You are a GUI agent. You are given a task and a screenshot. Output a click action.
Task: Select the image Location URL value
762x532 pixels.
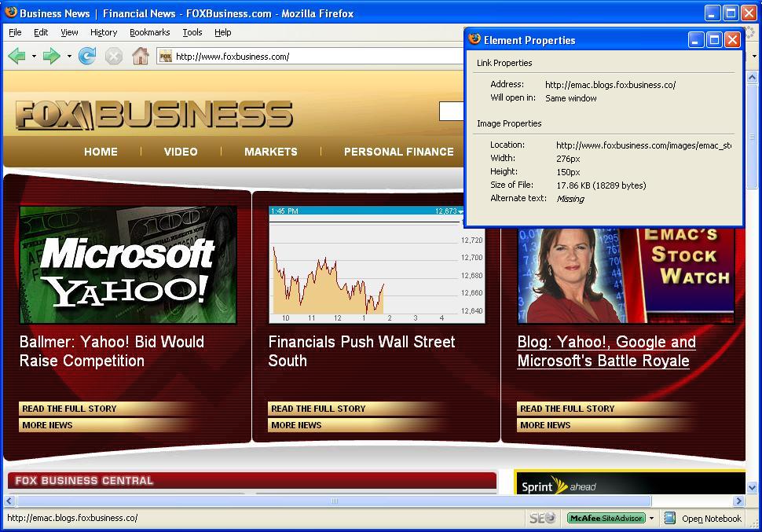(643, 145)
